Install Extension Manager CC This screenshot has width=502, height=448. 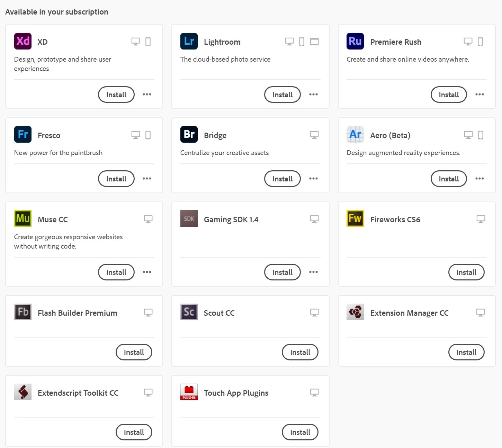pyautogui.click(x=466, y=352)
